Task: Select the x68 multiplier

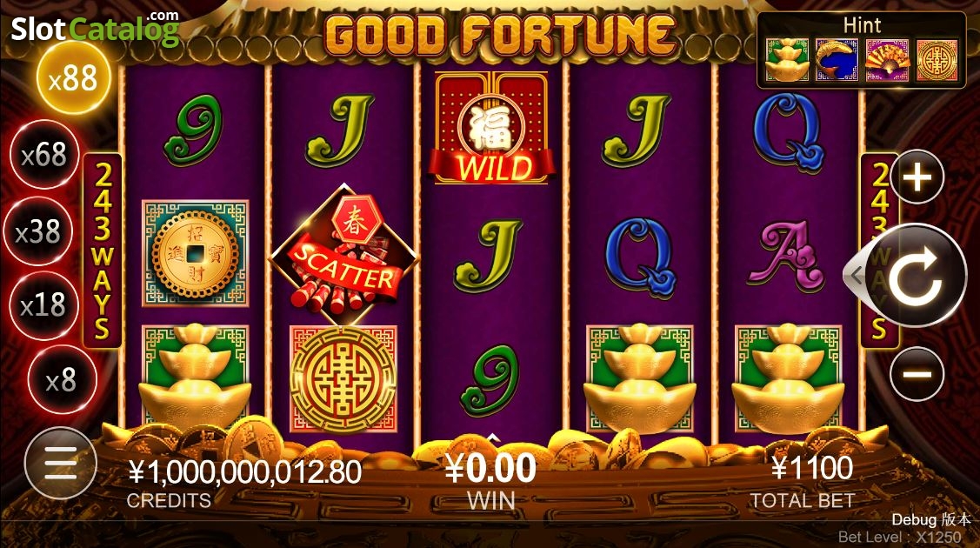Action: point(43,154)
